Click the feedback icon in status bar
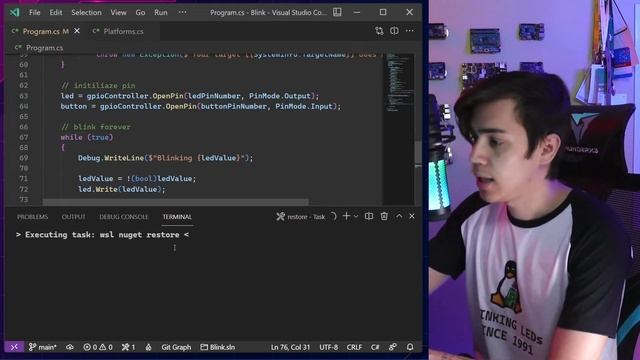This screenshot has height=360, width=640. tap(393, 347)
